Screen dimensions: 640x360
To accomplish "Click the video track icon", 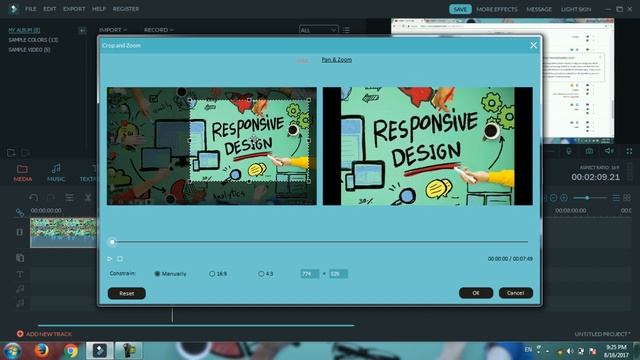I will pyautogui.click(x=20, y=232).
